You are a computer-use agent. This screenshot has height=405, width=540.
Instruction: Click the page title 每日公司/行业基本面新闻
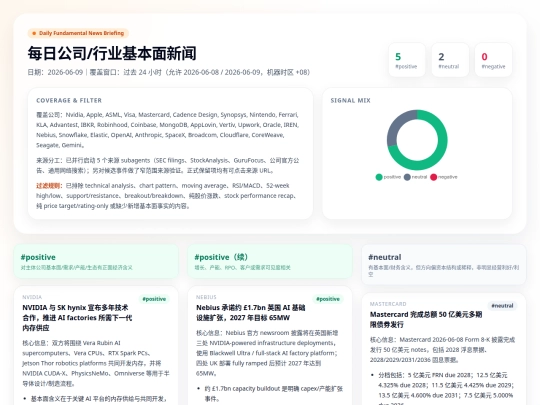112,54
